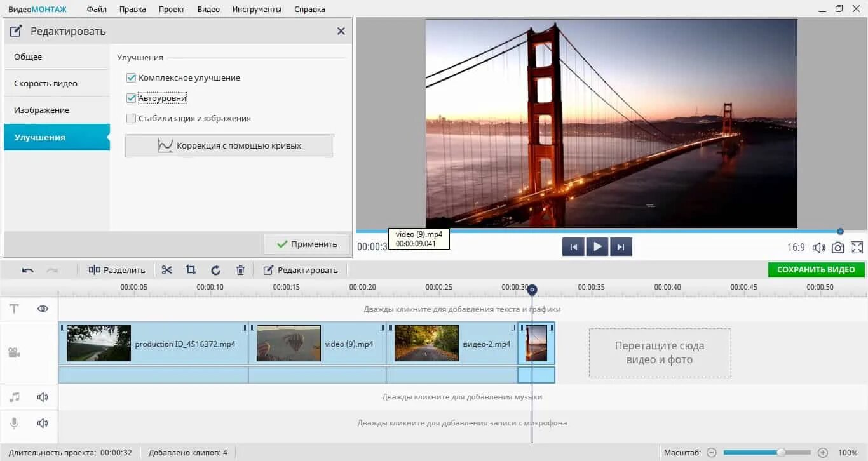The height and width of the screenshot is (461, 868).
Task: Click the microphone track icon
Action: (14, 423)
